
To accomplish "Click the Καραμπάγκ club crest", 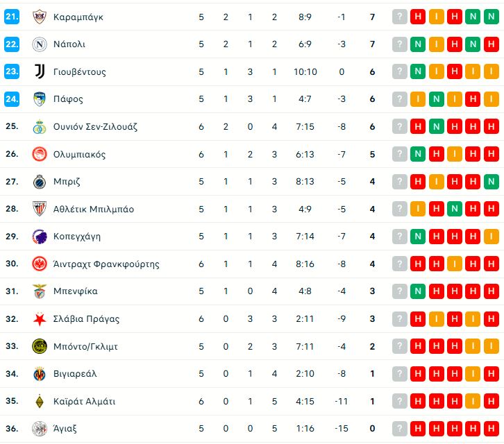I will coord(40,17).
